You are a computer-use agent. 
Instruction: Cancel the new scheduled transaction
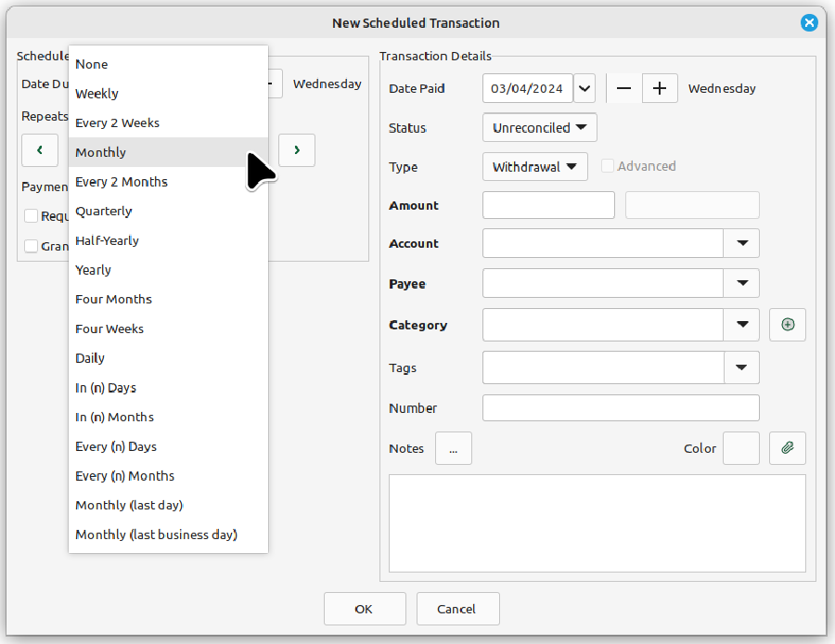pyautogui.click(x=457, y=610)
